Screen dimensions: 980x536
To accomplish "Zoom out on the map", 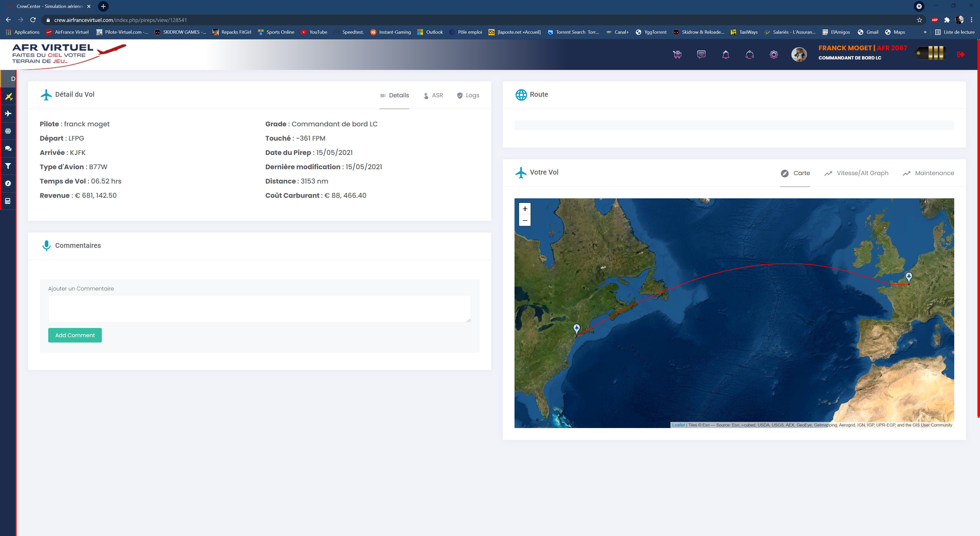I will click(525, 221).
